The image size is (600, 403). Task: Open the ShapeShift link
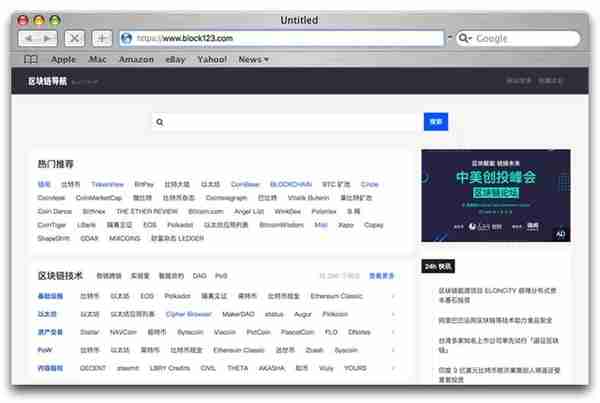(54, 238)
